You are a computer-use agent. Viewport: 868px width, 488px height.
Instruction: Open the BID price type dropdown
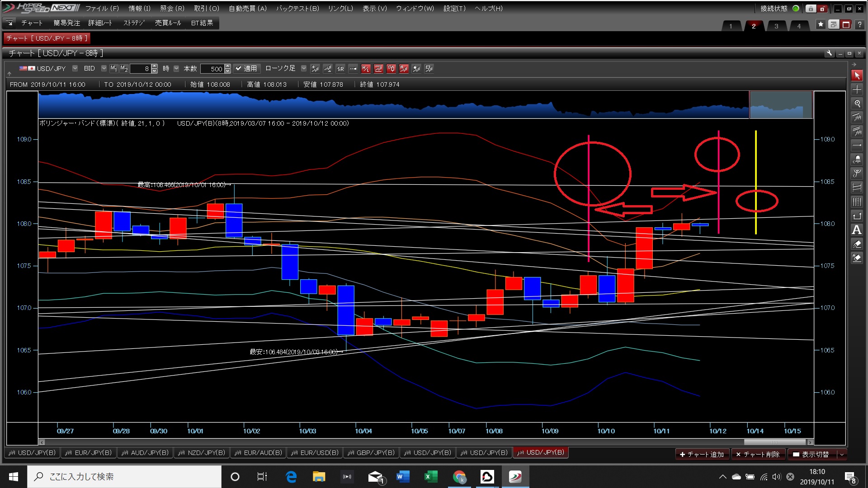pos(104,69)
